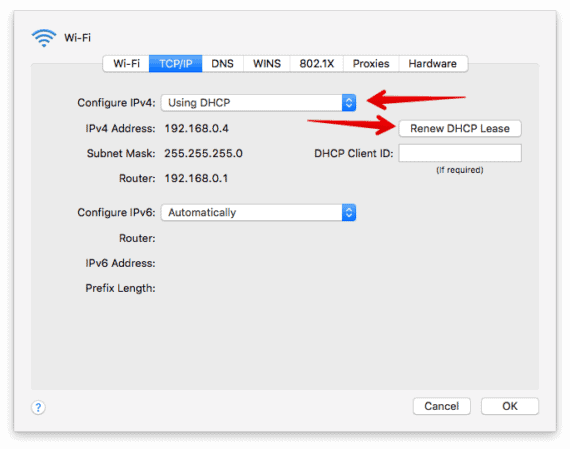Click the Subnet Mask value 255.255.255.0
This screenshot has height=449, width=570.
pyautogui.click(x=203, y=153)
